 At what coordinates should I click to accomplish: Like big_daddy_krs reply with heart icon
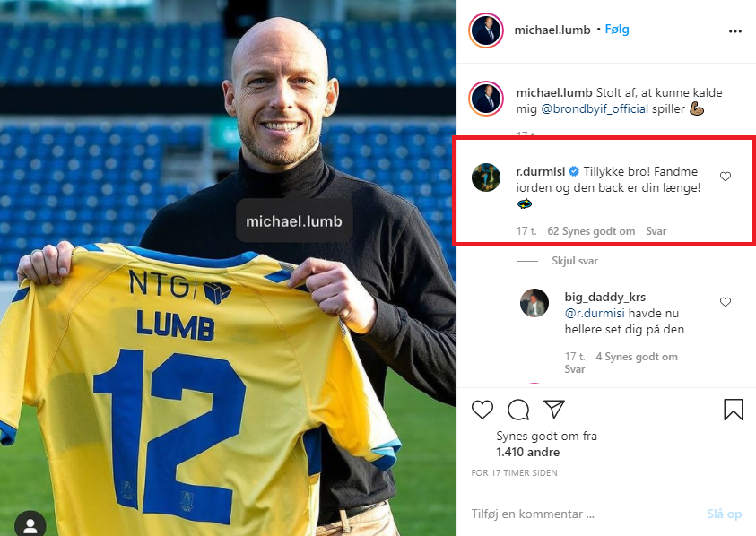pos(726,302)
